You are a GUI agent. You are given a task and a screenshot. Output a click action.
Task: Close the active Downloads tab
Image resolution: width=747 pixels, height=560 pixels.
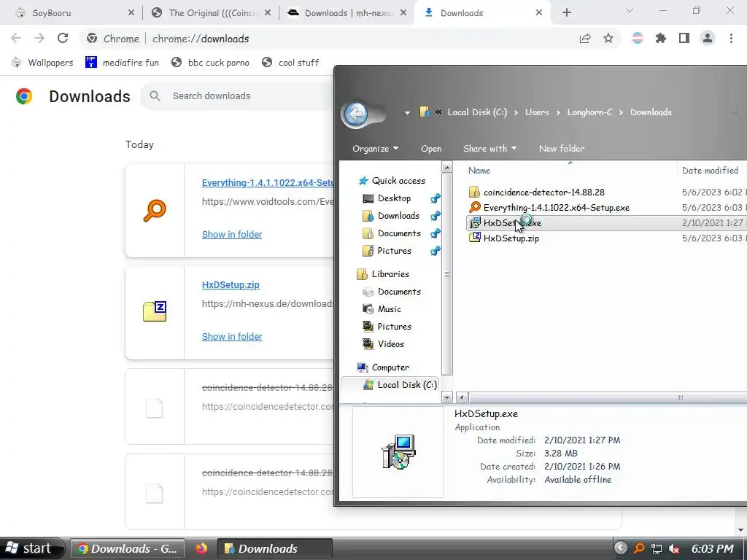(x=539, y=13)
